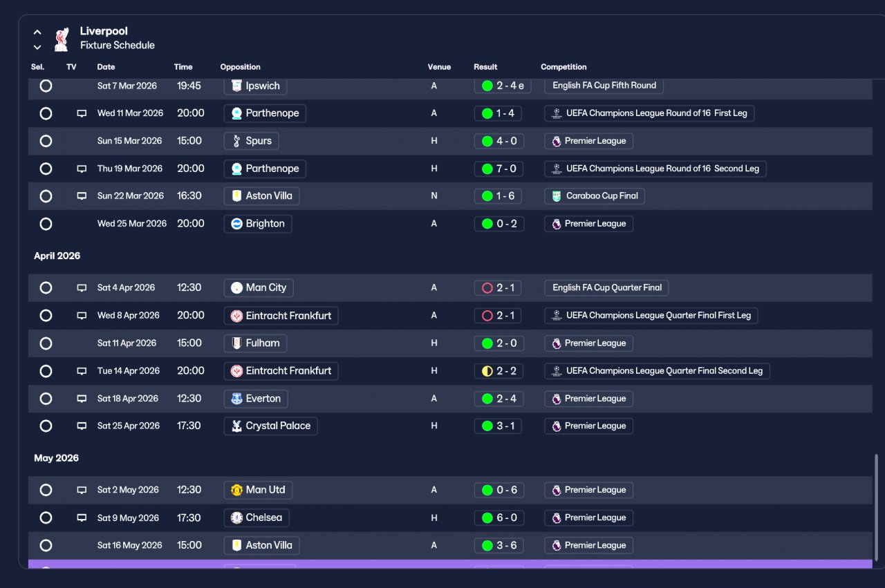Click the time 16:30 for Aston Villa
This screenshot has height=588, width=885.
[x=191, y=196]
